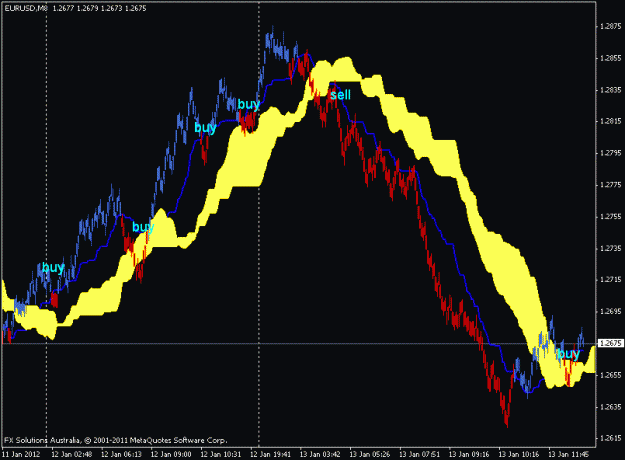
Task: Click the "13 Jan 05:26" time label
Action: [370, 454]
